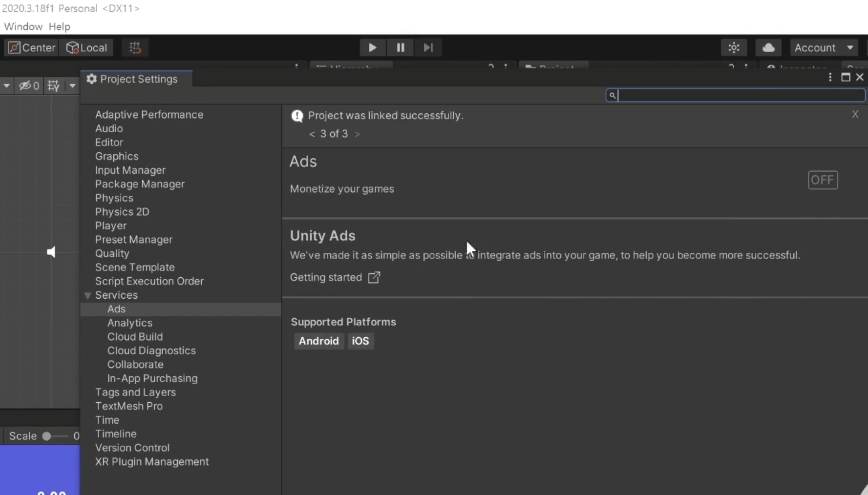Click the notification info icon
Viewport: 868px width, 495px height.
(297, 116)
